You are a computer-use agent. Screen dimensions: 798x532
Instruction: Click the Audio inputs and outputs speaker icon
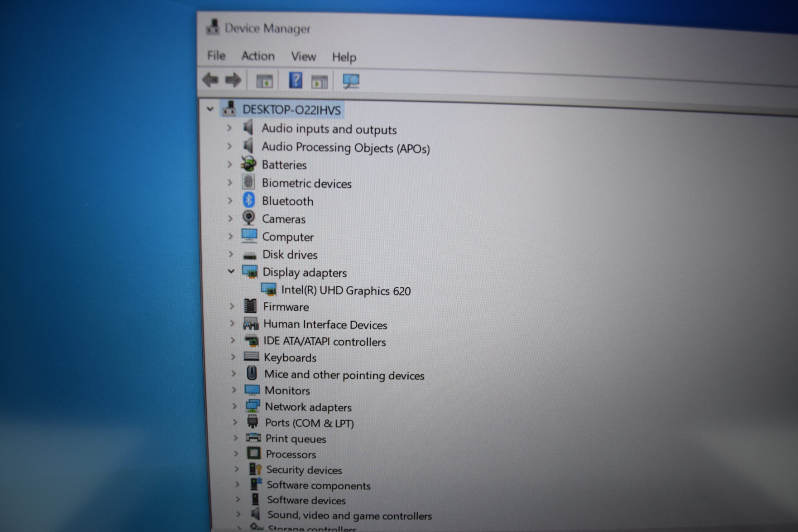pyautogui.click(x=248, y=127)
